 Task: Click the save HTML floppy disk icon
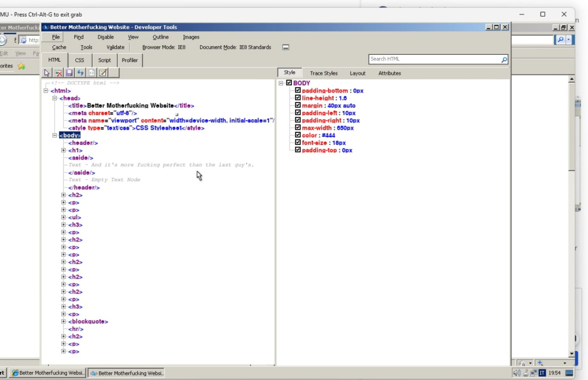pyautogui.click(x=69, y=73)
